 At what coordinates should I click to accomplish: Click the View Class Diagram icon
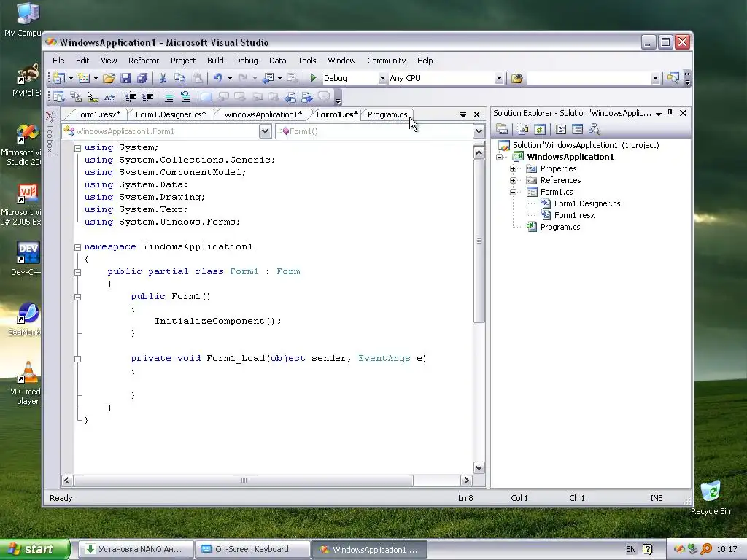click(x=594, y=129)
